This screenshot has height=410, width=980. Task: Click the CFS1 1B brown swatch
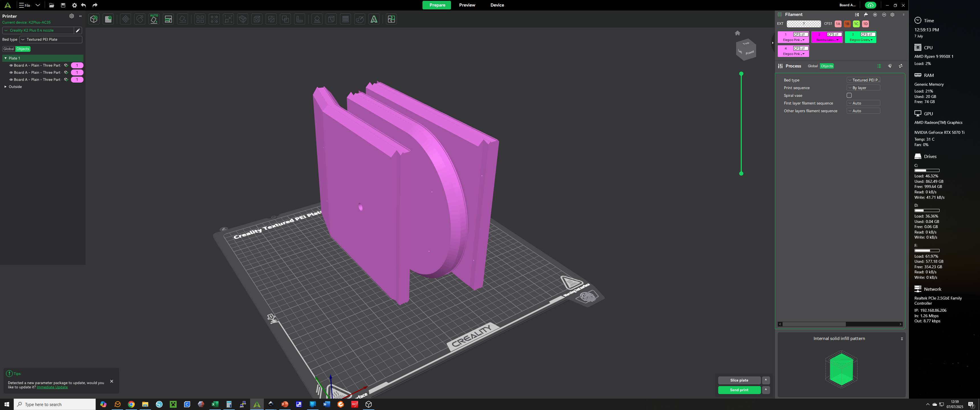tap(847, 24)
